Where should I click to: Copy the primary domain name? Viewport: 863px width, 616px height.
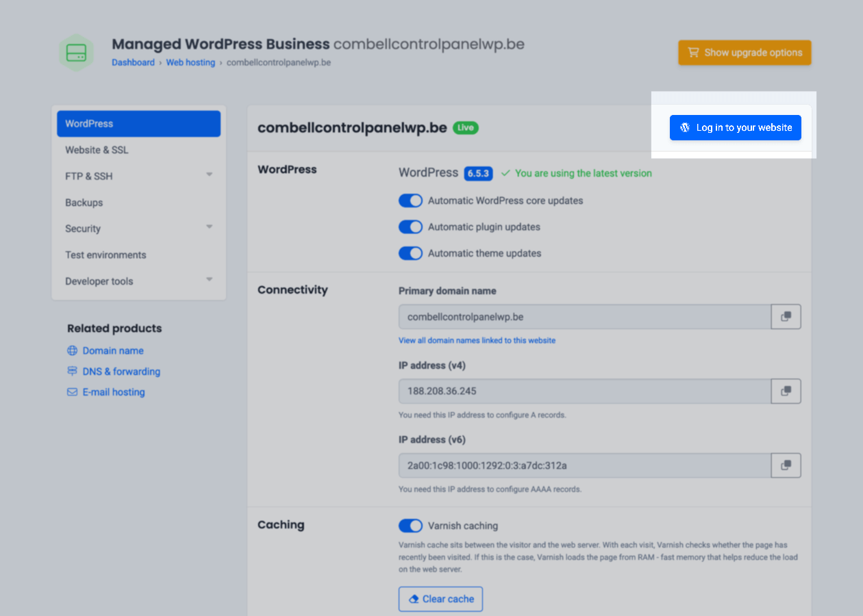(786, 317)
